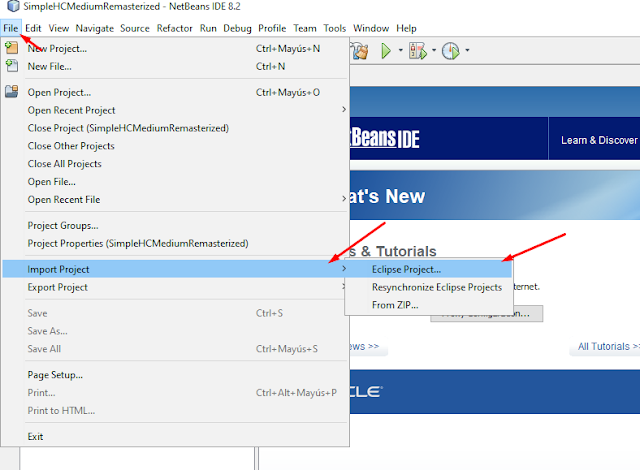The width and height of the screenshot is (640, 470).
Task: Click the New File icon in File menu
Action: (x=11, y=66)
